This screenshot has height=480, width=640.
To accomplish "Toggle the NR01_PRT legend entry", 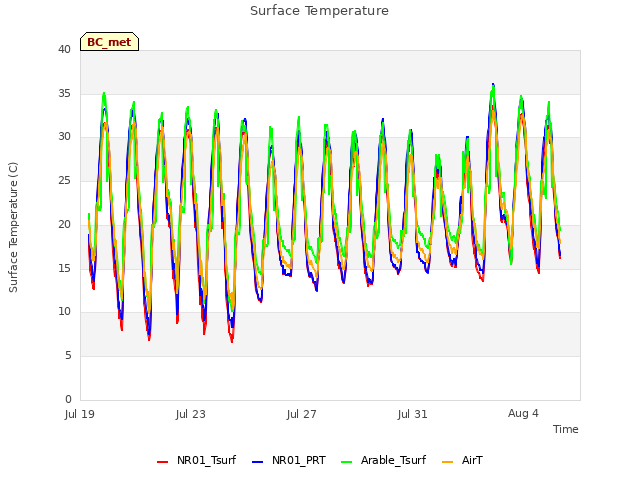I will (x=289, y=460).
